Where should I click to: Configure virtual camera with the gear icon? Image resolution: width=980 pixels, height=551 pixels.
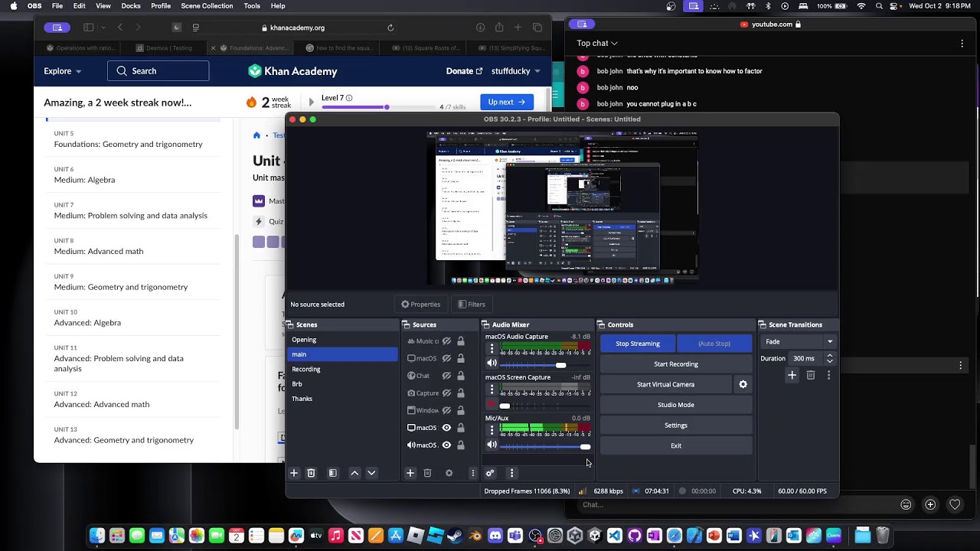point(743,384)
